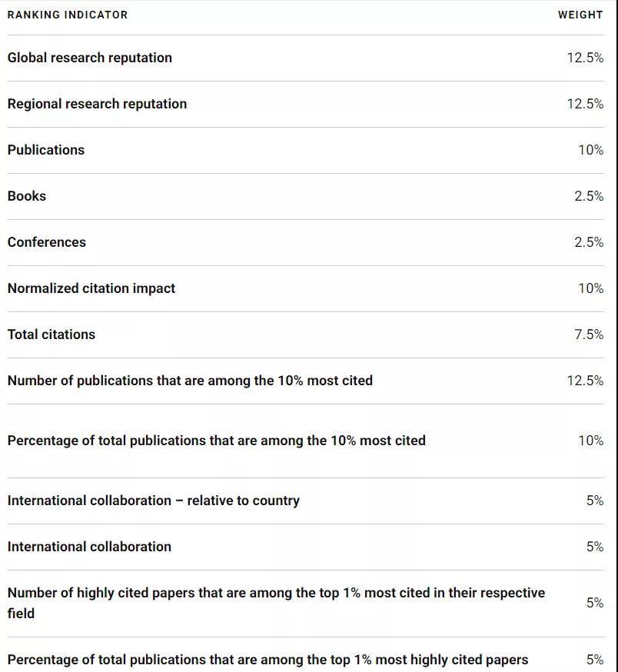Click the Ranking Indicator column header
This screenshot has height=672, width=618.
[68, 15]
